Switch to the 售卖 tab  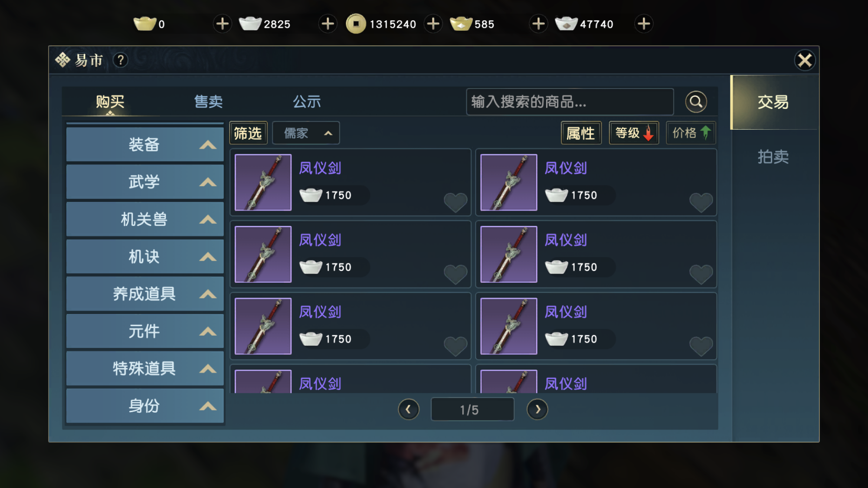point(208,102)
